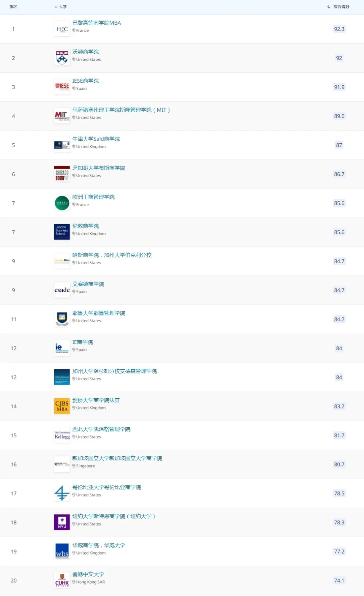364x596 pixels.
Task: Open the 耶鲁大学耶鲁管理学院 link
Action: (x=99, y=313)
